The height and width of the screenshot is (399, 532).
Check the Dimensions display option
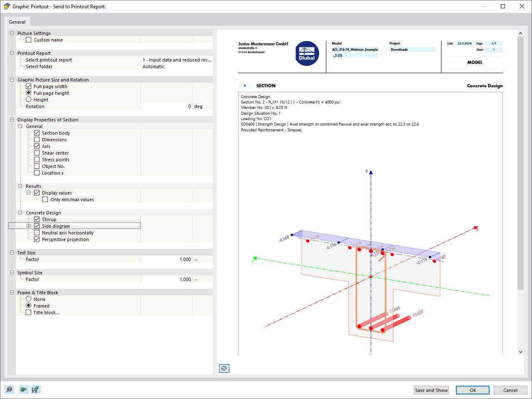click(x=37, y=139)
